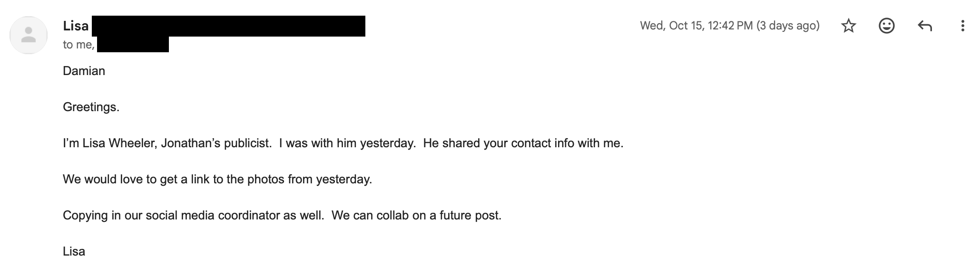Click "We can collab on a future post."
Screen dimensions: 980x266
coord(416,215)
